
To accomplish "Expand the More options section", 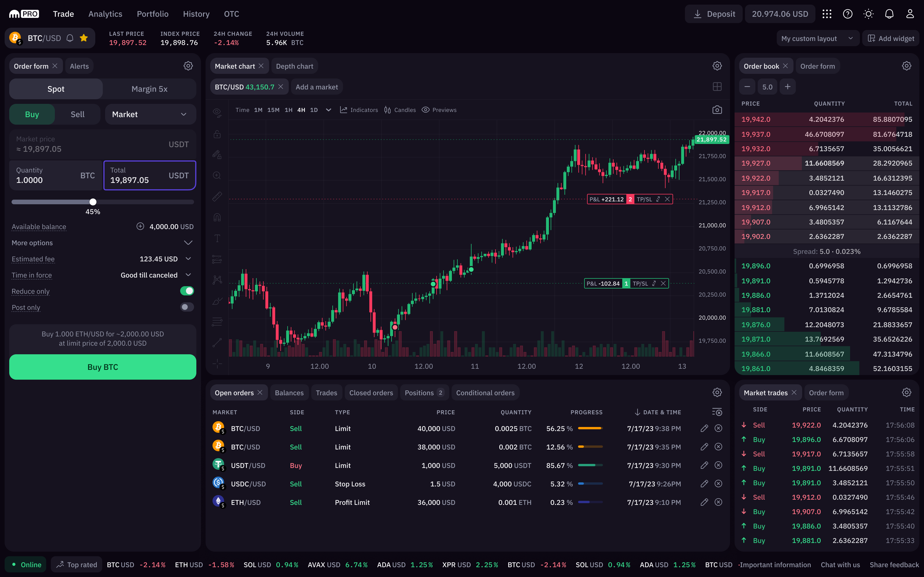I will pos(188,243).
